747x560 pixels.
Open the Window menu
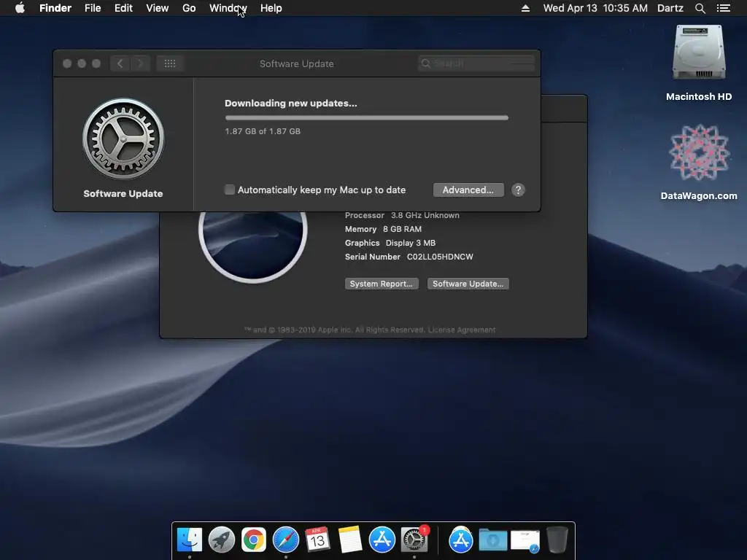(228, 8)
